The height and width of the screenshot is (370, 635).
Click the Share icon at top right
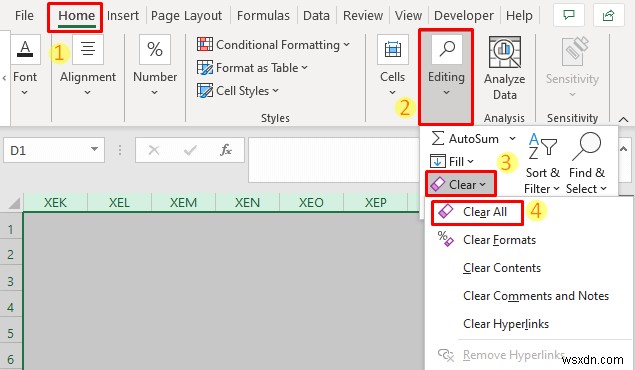pos(608,15)
